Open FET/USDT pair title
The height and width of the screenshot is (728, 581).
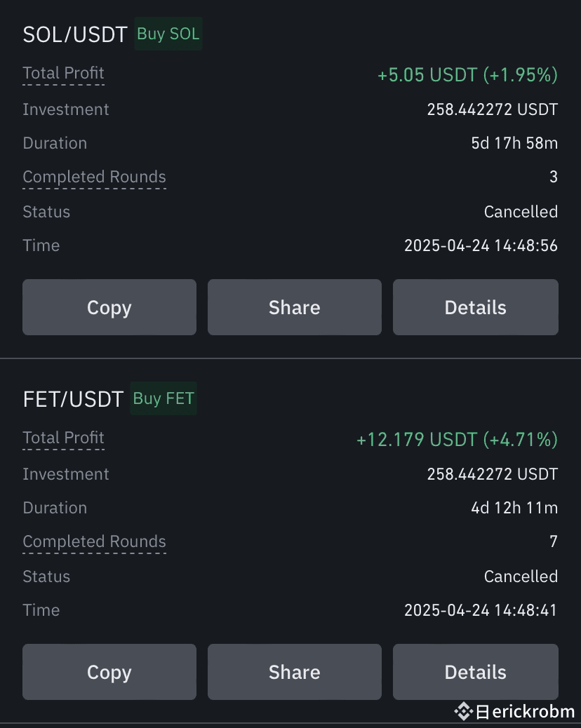pyautogui.click(x=73, y=399)
